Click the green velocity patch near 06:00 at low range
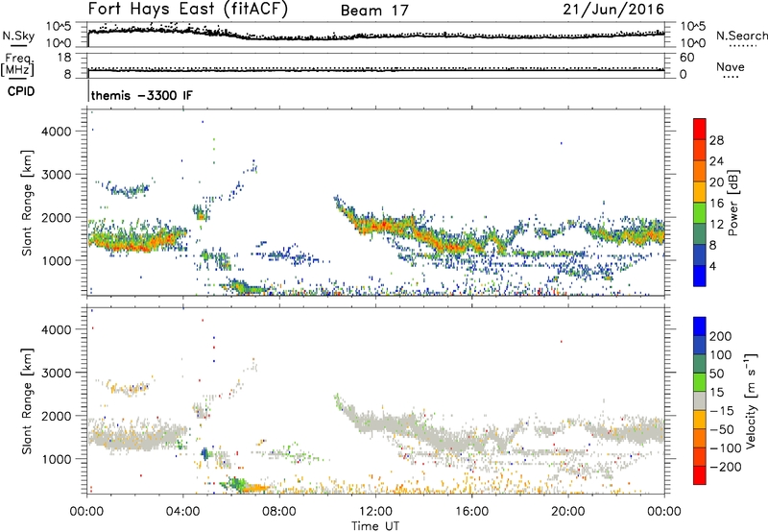The height and width of the screenshot is (532, 768). [x=237, y=483]
